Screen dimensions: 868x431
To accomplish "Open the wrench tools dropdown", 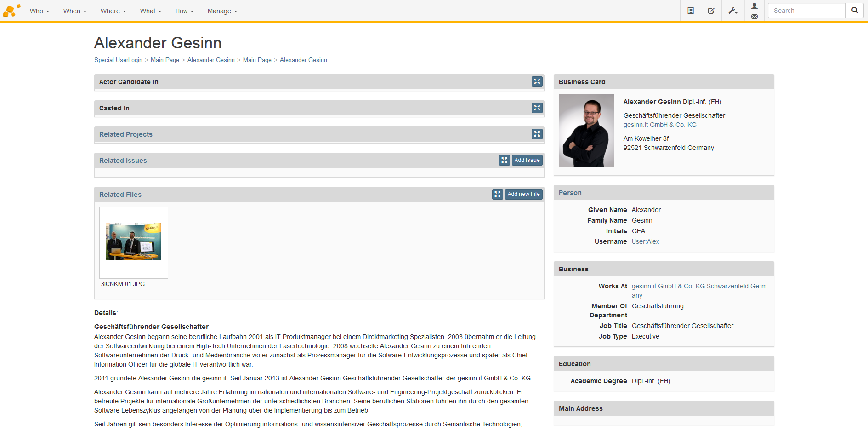I will tap(733, 11).
